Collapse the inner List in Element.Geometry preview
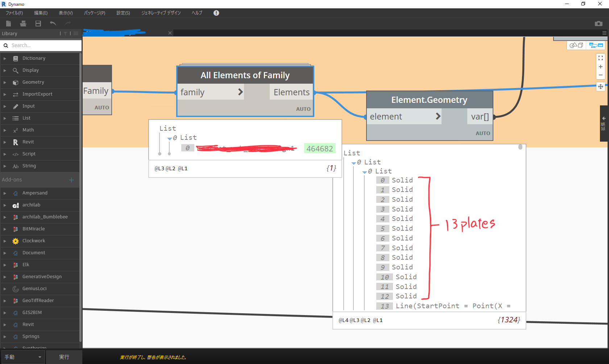This screenshot has width=609, height=364. click(365, 172)
